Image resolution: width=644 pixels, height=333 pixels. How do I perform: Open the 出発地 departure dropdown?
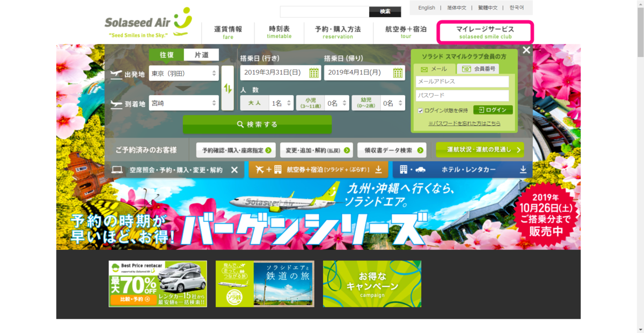point(184,74)
